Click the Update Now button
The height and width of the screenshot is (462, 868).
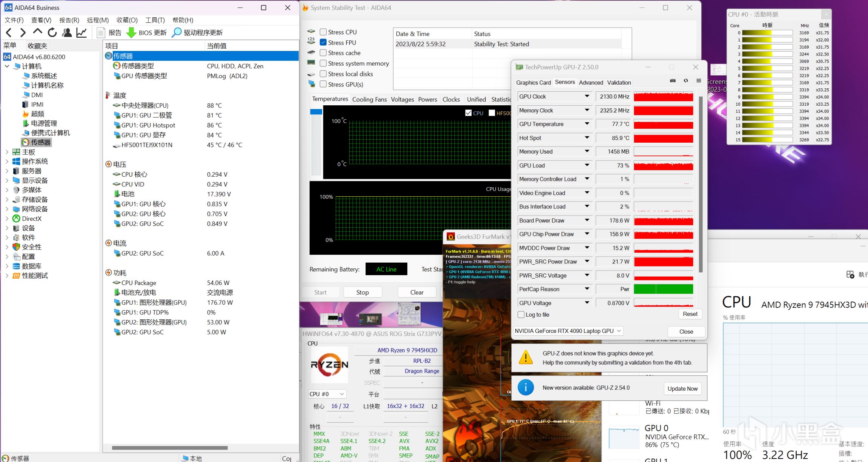tap(682, 388)
